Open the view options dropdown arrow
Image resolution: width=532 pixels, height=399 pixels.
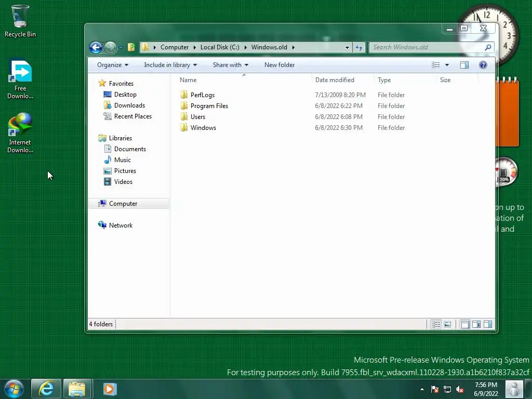pyautogui.click(x=447, y=65)
